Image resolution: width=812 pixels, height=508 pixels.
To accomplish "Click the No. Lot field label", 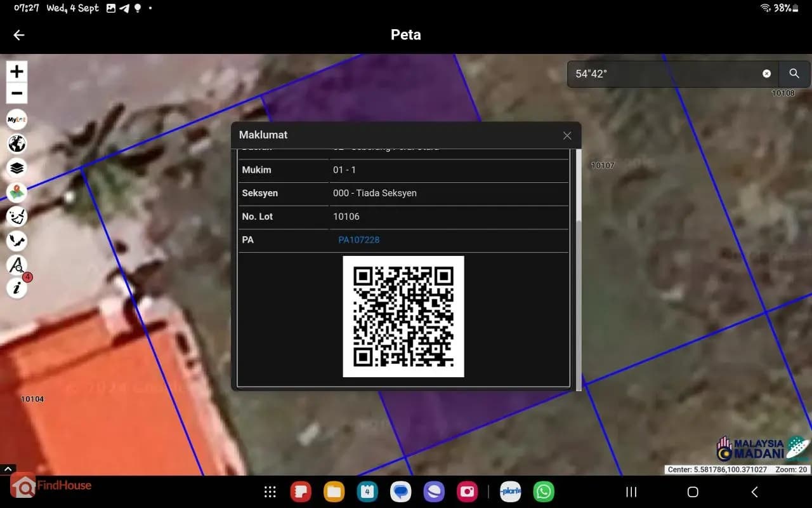I will click(258, 217).
